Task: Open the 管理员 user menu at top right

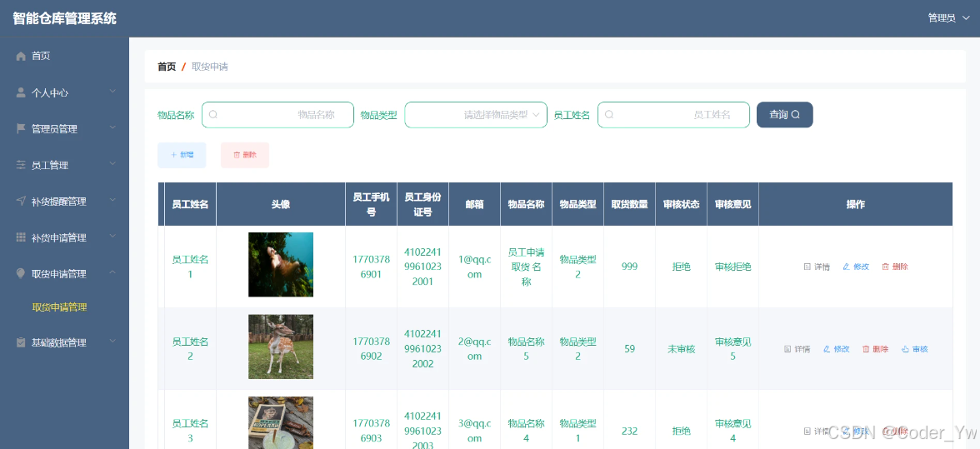Action: (948, 18)
